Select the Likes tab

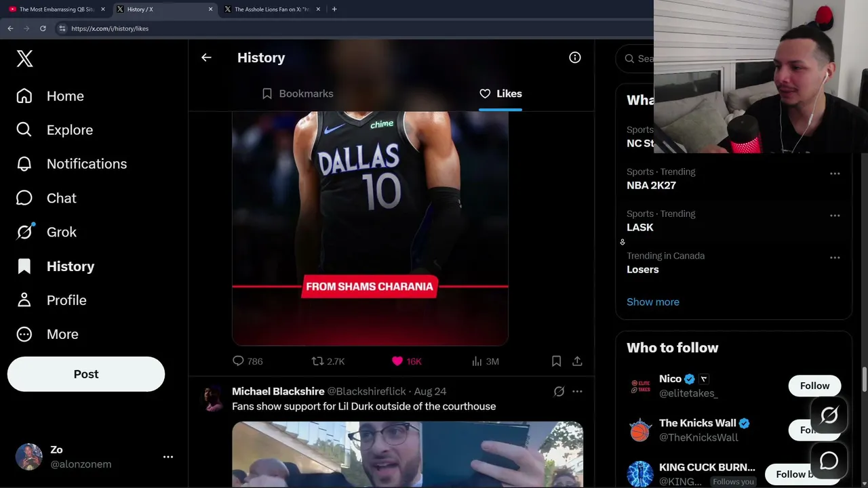pos(500,94)
